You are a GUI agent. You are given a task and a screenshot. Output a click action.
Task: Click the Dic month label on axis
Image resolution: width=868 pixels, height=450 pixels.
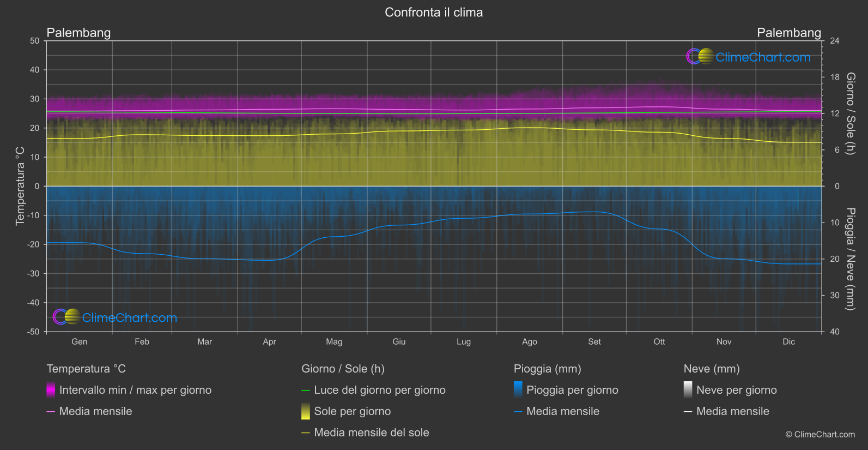click(x=789, y=341)
